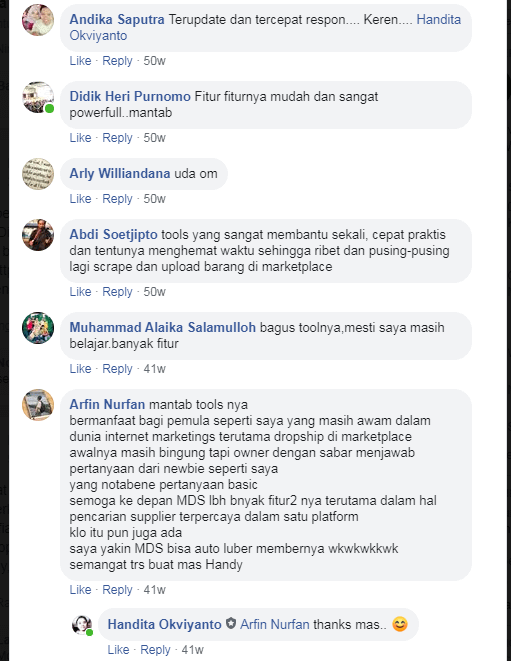The width and height of the screenshot is (511, 661).
Task: Like Arly Williandana's comment
Action: point(80,199)
